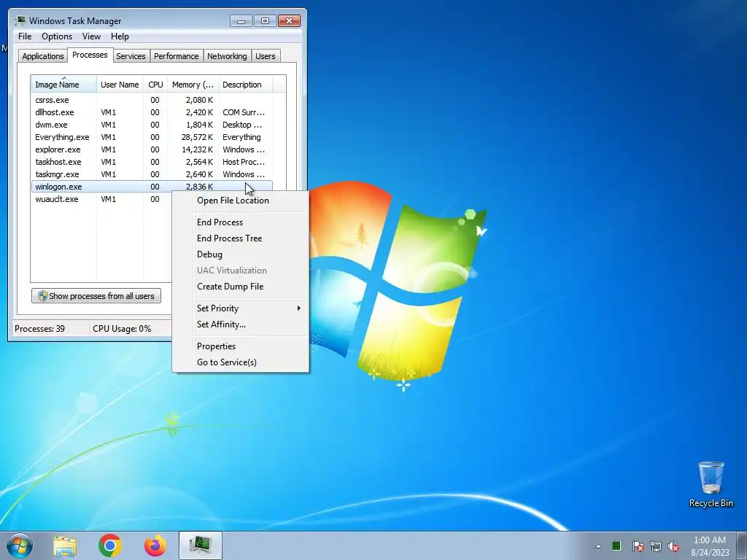Choose Debug in context menu
Screen dimensions: 747x560
[x=240, y=254]
